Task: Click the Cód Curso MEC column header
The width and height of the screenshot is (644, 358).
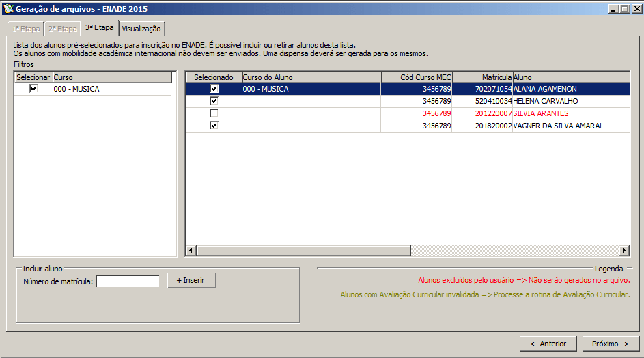Action: [x=416, y=77]
